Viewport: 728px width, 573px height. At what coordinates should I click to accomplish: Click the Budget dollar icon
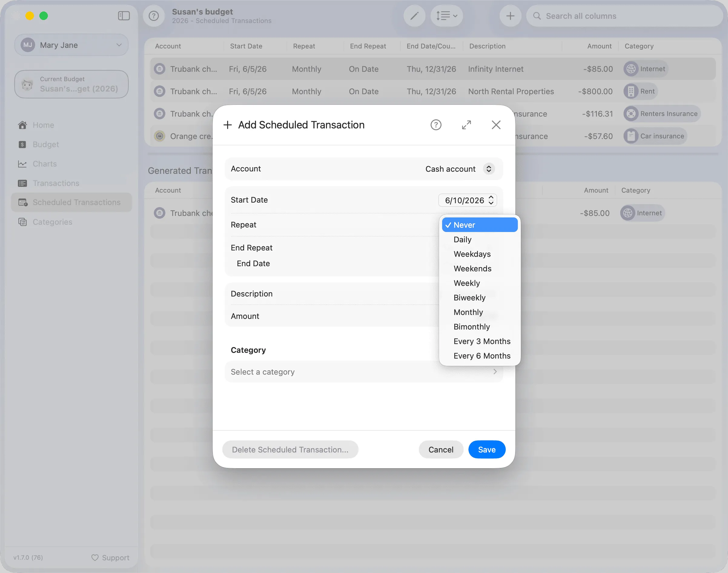pyautogui.click(x=22, y=144)
